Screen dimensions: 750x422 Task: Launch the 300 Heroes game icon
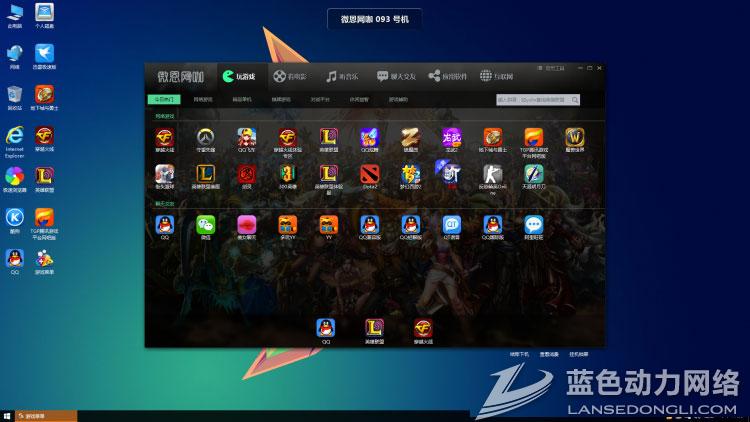click(287, 174)
